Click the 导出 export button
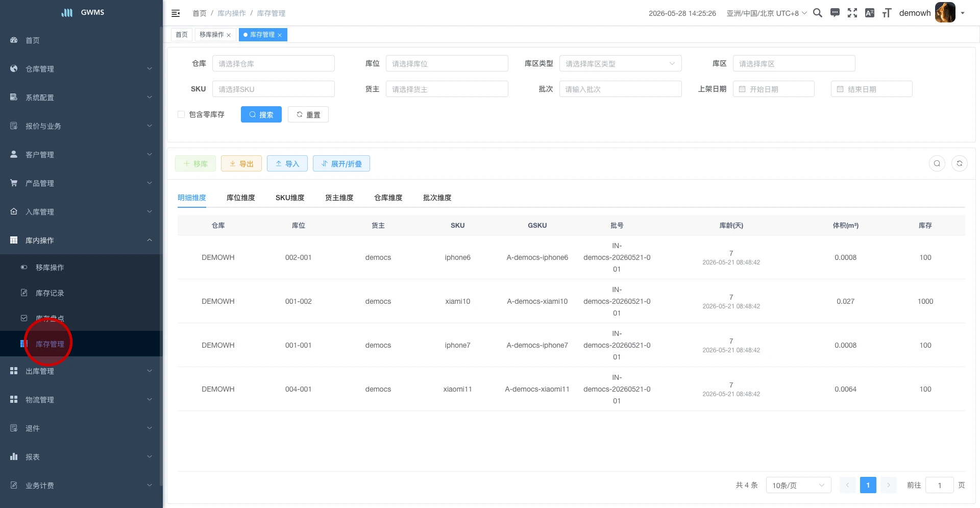 click(241, 164)
